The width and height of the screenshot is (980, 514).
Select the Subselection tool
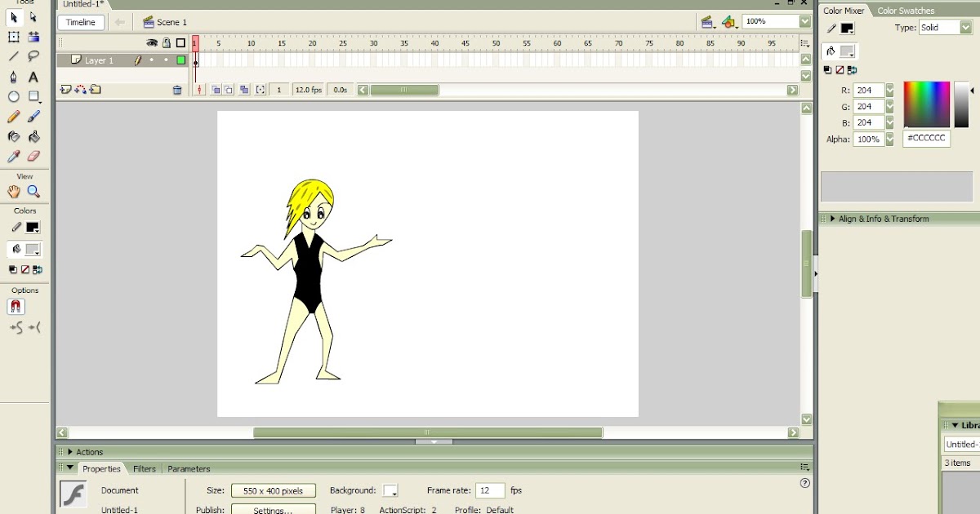(33, 17)
